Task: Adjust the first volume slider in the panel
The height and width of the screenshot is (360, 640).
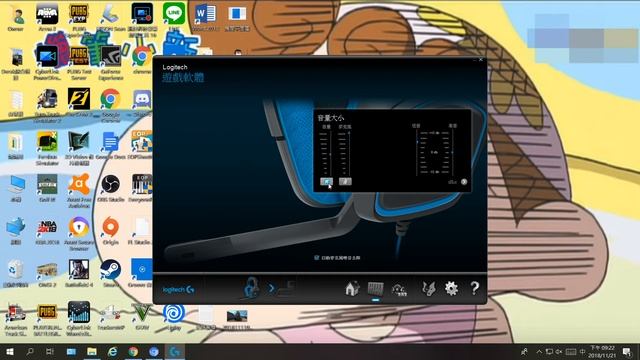Action: pos(330,153)
